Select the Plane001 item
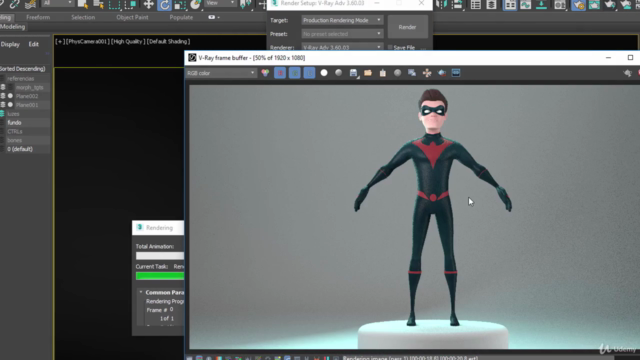 (x=27, y=105)
